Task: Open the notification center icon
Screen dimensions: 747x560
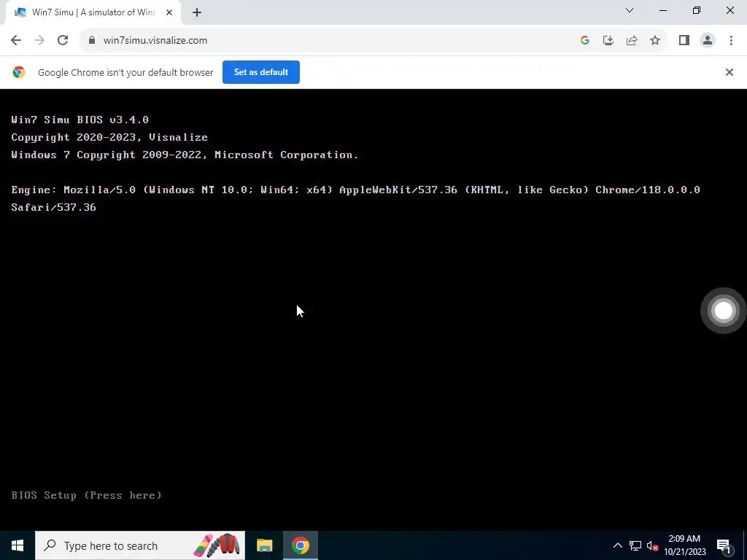Action: tap(724, 545)
